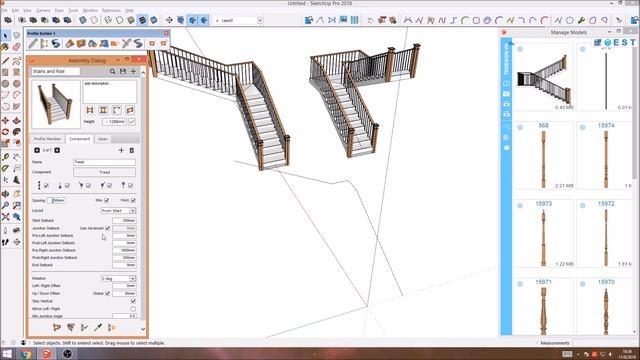
Task: Delete component using trash icon
Action: [132, 150]
